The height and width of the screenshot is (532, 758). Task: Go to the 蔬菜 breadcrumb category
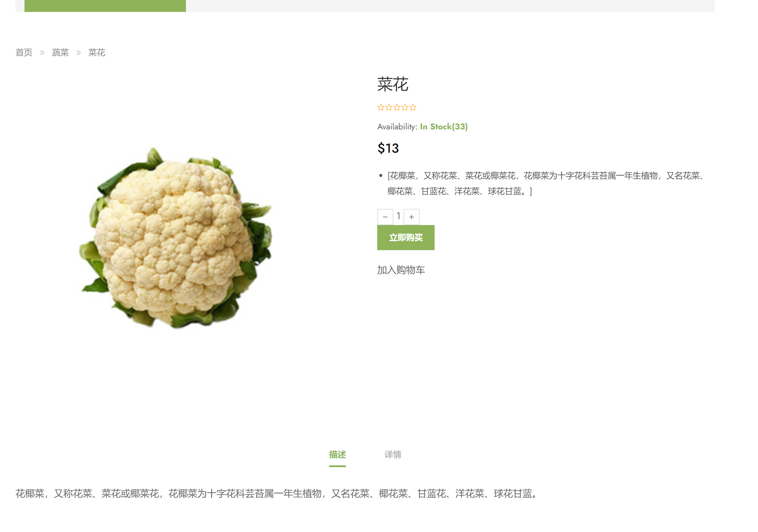click(60, 53)
